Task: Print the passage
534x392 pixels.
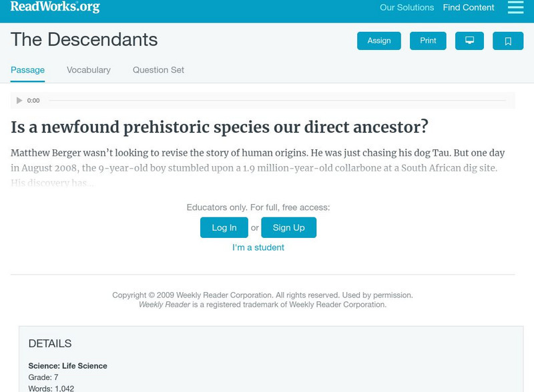Action: 428,41
